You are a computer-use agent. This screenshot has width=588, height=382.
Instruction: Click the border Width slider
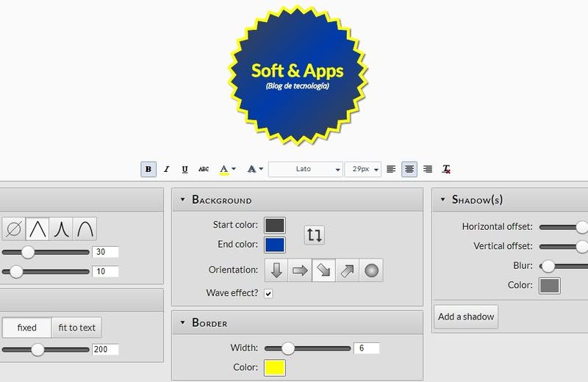(307, 348)
